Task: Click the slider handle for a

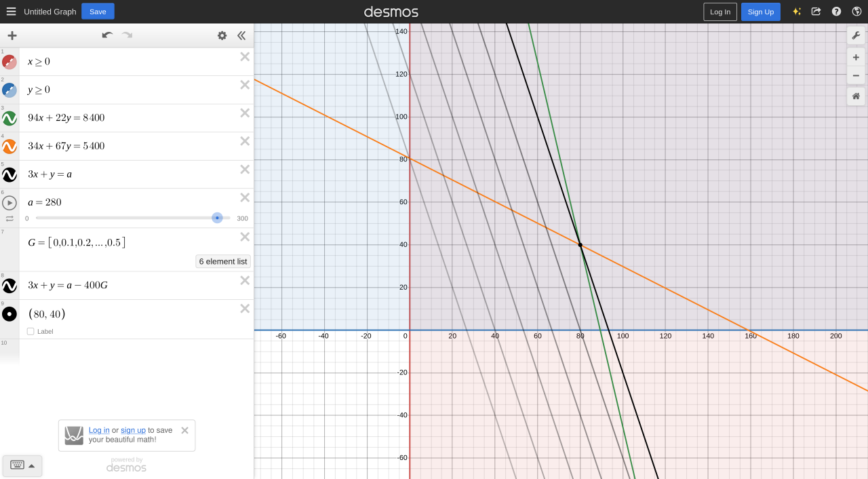Action: 217,218
